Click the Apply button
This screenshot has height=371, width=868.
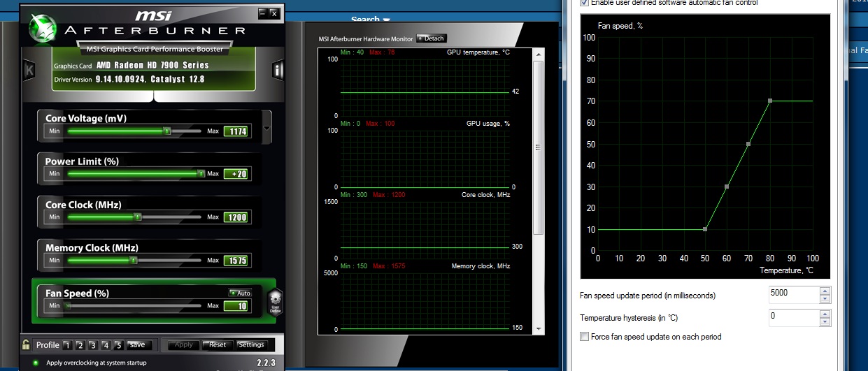[183, 345]
